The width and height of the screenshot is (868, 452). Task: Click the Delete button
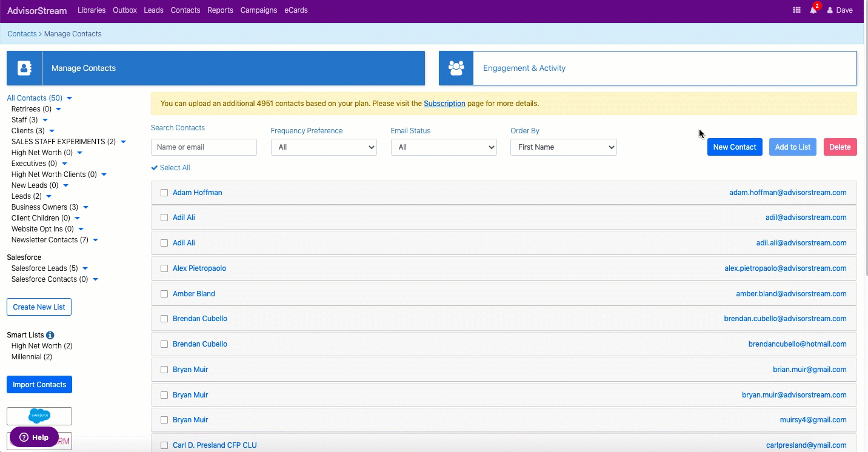(x=840, y=147)
